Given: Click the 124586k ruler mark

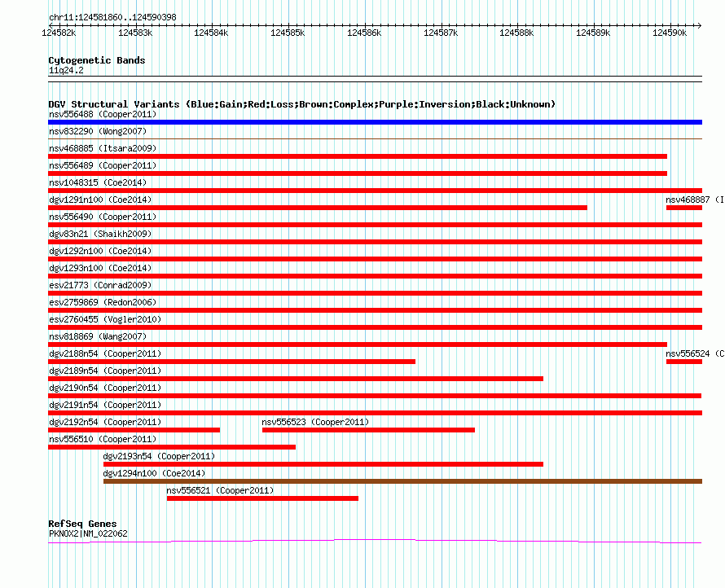Looking at the screenshot, I should tap(364, 33).
